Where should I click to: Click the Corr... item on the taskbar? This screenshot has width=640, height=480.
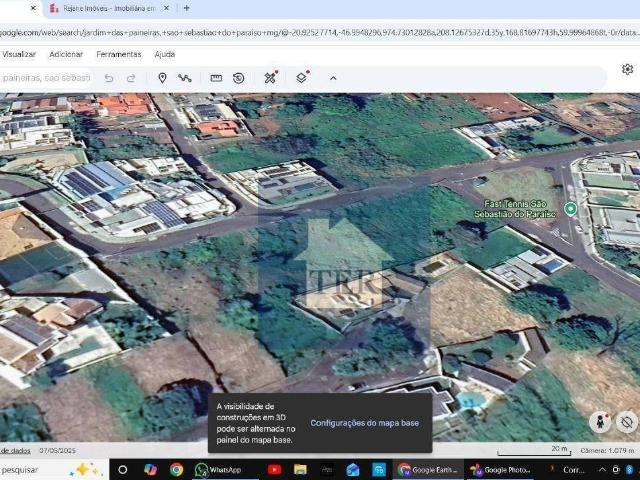[569, 470]
